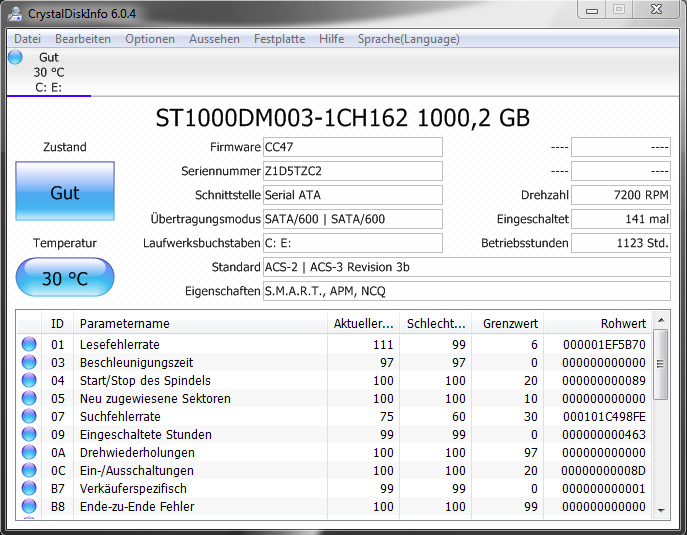Click the Drehzahl field 7200 RPM

pyautogui.click(x=621, y=195)
